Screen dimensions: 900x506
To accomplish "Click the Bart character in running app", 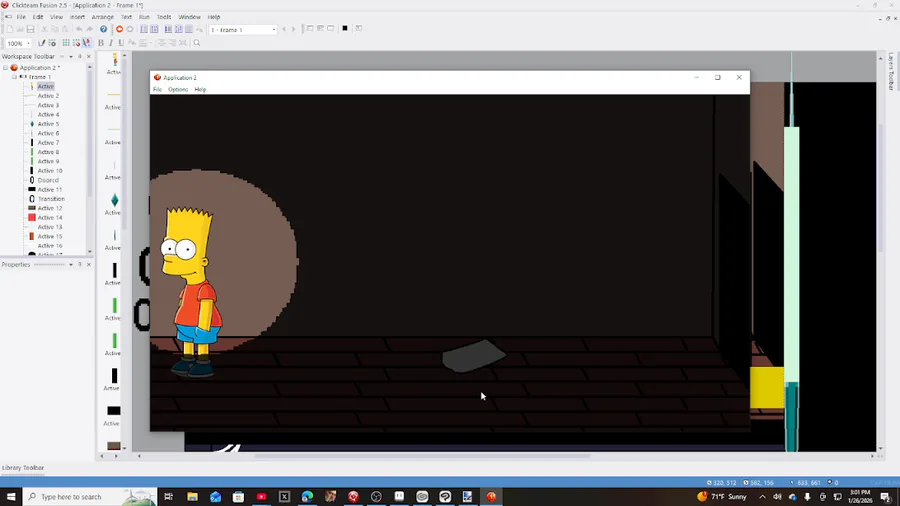I will pyautogui.click(x=192, y=293).
